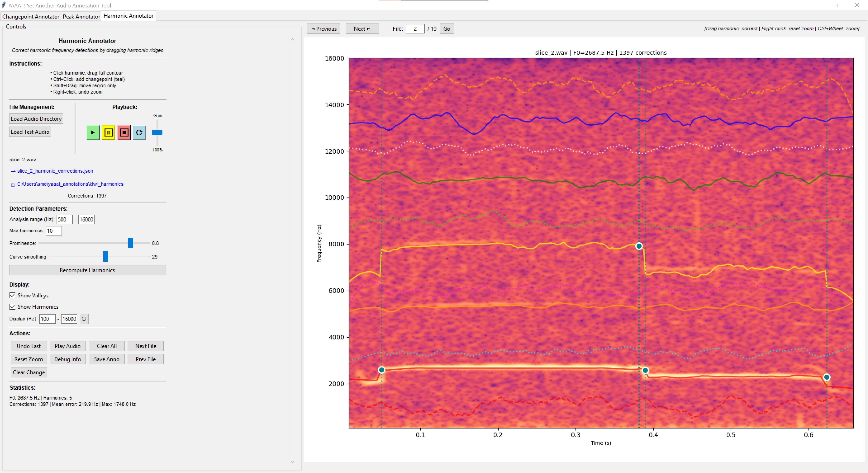Image resolution: width=868 pixels, height=473 pixels.
Task: Uncheck Show Valleys
Action: [12, 295]
